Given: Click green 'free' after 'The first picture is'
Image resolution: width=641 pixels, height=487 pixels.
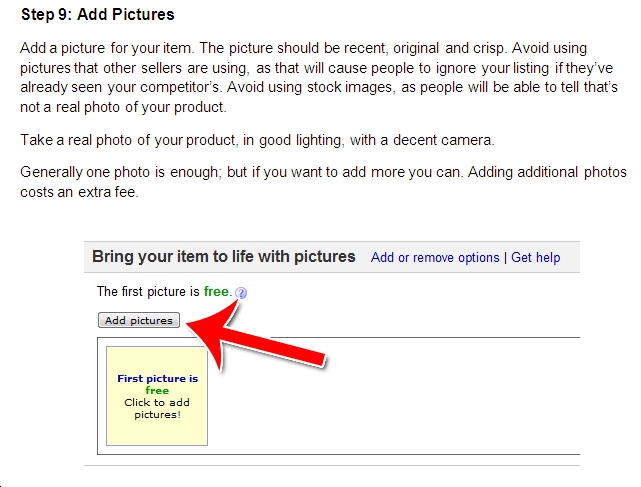Looking at the screenshot, I should pos(216,292).
